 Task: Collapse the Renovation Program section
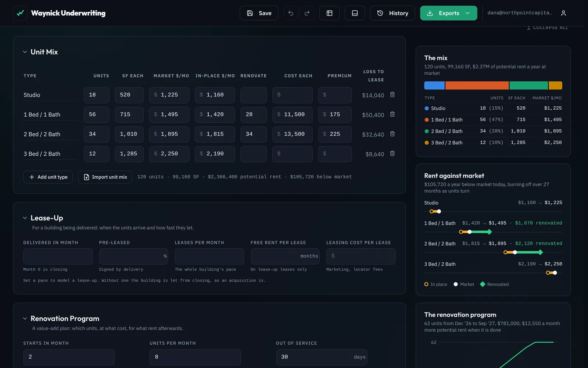tap(25, 318)
